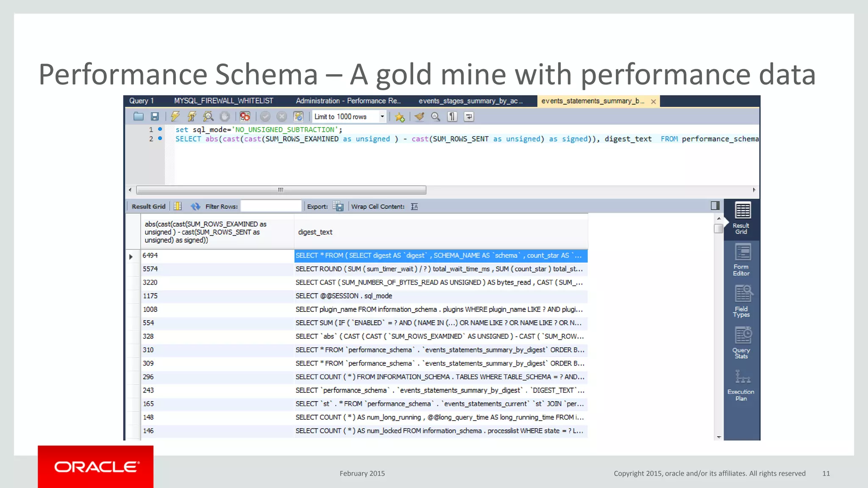
Task: Click the digest_text column header
Action: [x=441, y=232]
